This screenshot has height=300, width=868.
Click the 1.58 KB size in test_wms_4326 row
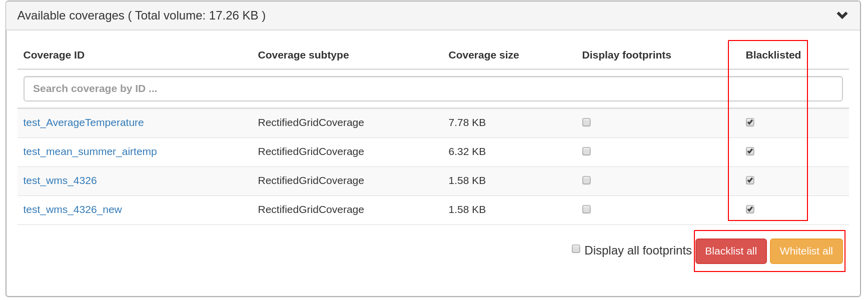coord(467,180)
